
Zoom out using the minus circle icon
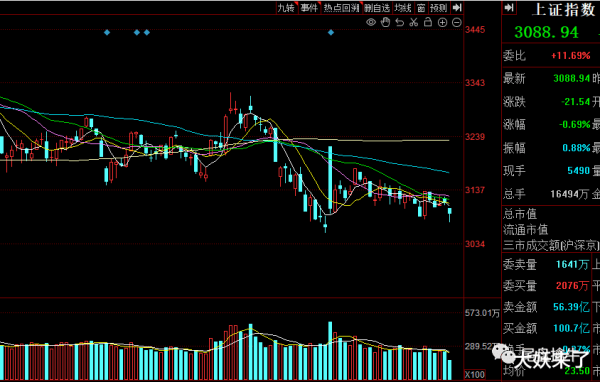click(x=457, y=23)
